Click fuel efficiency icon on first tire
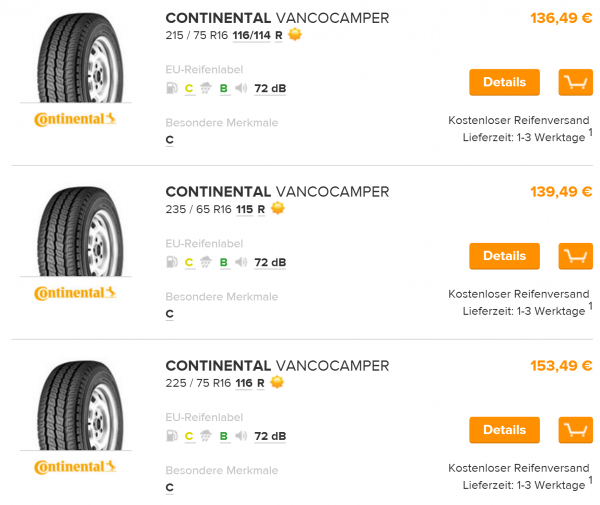 point(172,88)
